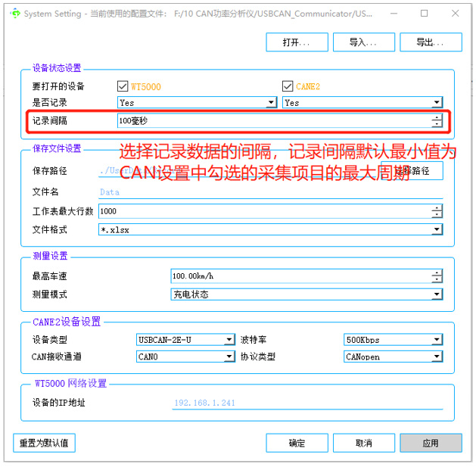Open the WT5000 record Yes dropdown

tap(197, 103)
